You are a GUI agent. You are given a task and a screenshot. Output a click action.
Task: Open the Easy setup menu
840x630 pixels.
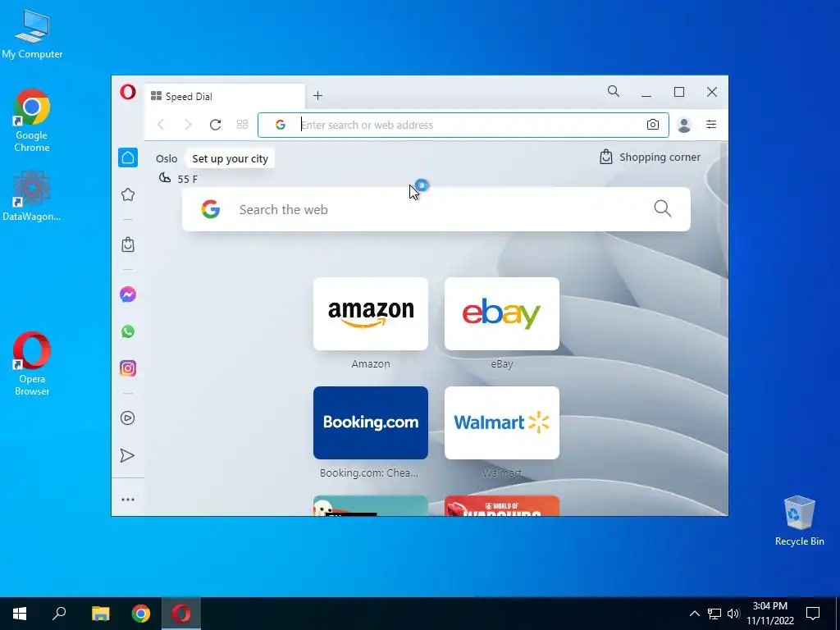click(711, 125)
